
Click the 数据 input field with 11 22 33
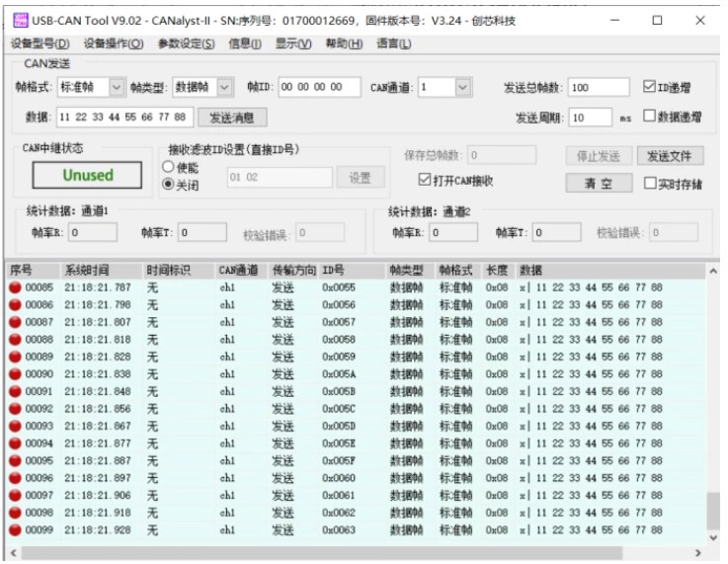[x=124, y=117]
